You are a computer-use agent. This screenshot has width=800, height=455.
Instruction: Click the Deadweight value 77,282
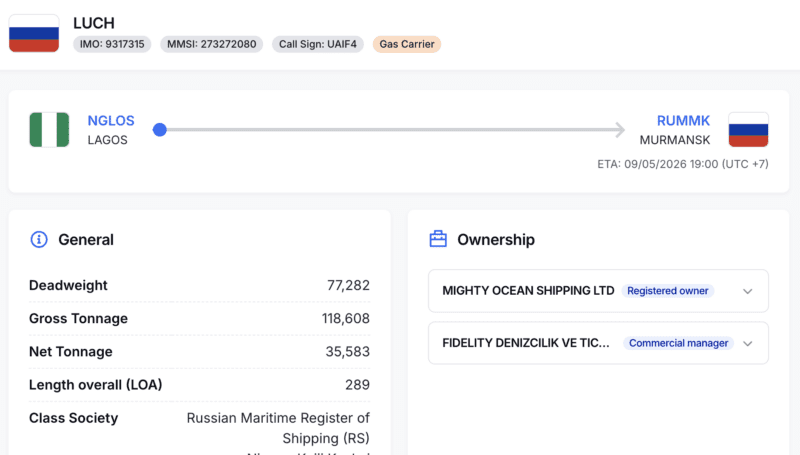[x=348, y=285]
